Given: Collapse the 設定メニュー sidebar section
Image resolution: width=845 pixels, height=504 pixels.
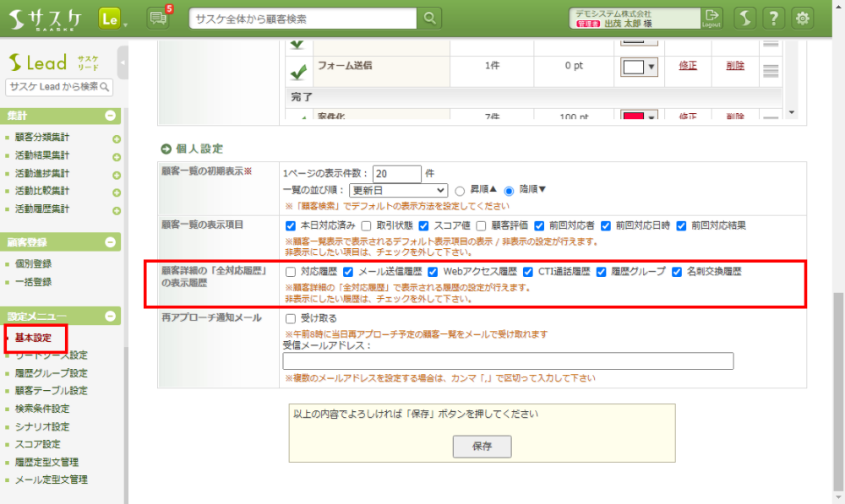Looking at the screenshot, I should (x=110, y=316).
